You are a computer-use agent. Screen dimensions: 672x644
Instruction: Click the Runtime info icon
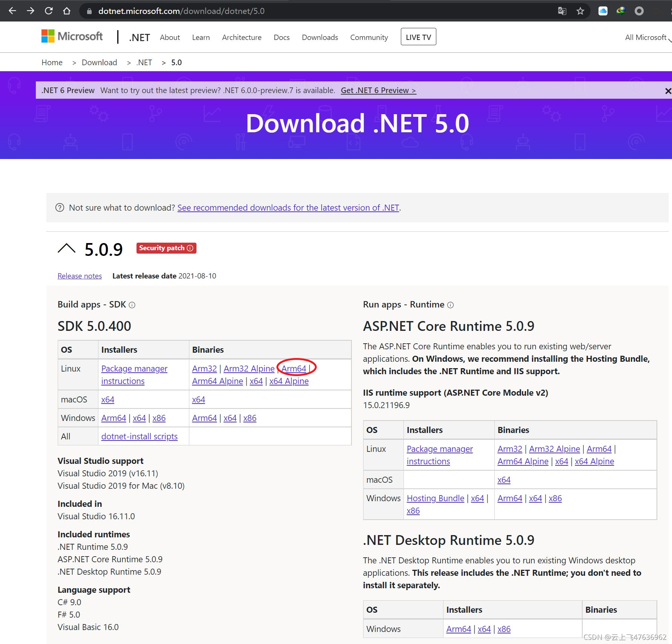451,305
